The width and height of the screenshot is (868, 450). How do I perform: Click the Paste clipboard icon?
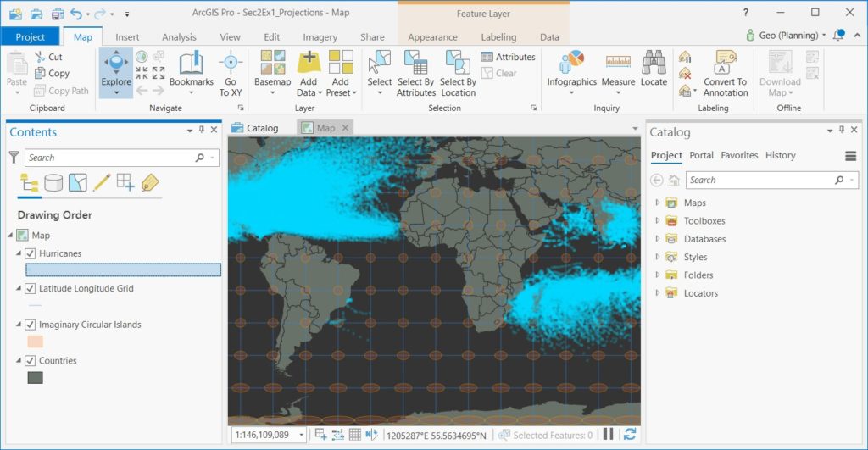coord(17,62)
